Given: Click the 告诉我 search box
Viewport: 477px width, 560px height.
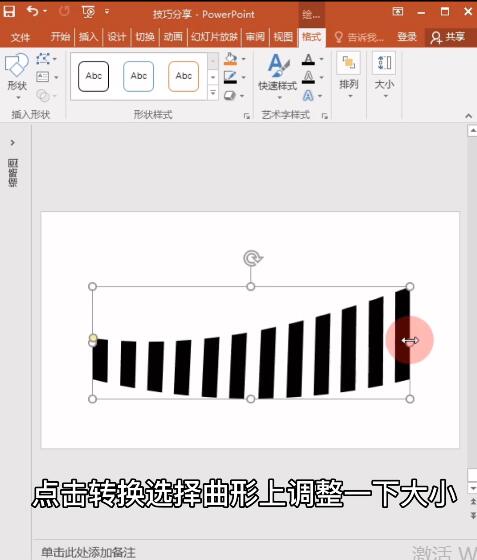Looking at the screenshot, I should click(x=360, y=37).
